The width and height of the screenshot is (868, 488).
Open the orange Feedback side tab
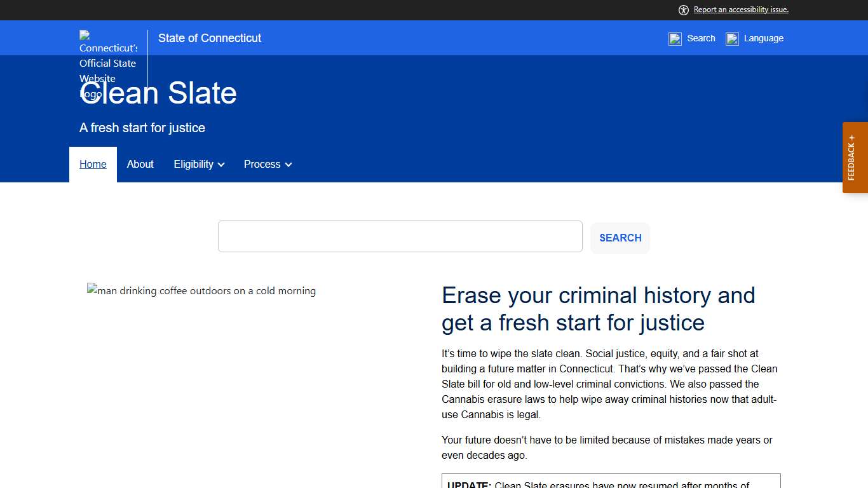tap(855, 162)
